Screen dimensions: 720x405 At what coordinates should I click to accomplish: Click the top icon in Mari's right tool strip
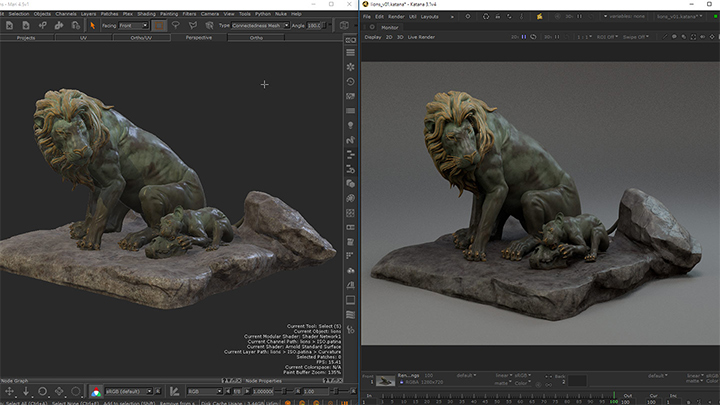click(351, 40)
